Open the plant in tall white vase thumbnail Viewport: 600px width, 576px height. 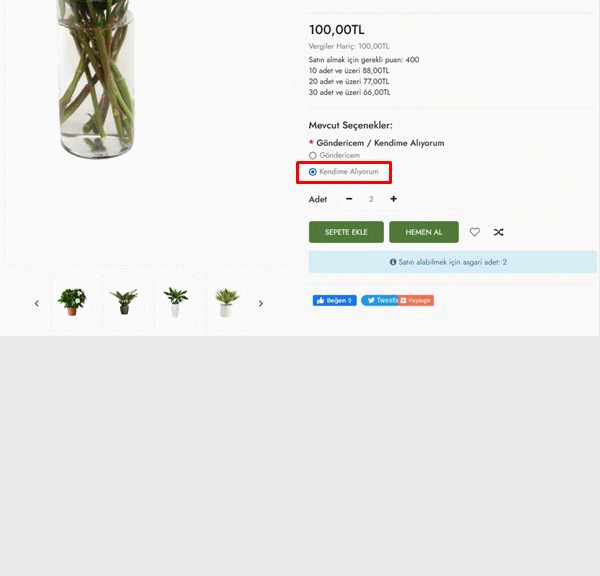tap(175, 302)
